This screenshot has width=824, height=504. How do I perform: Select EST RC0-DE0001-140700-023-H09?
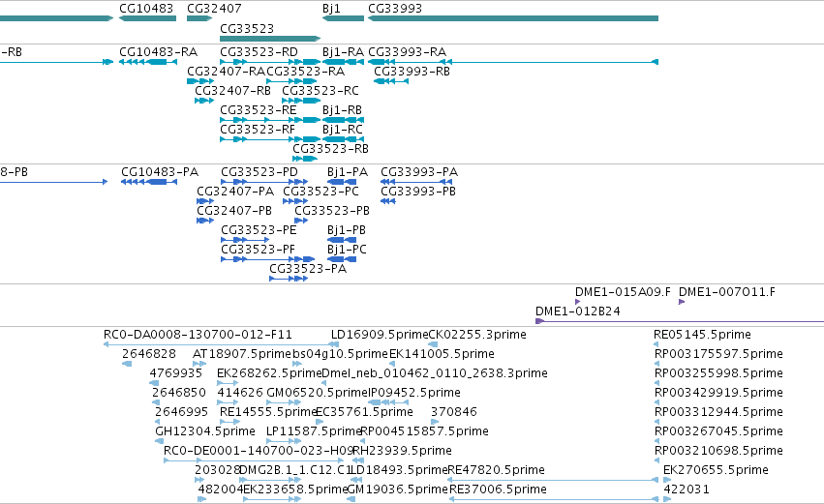pos(254,460)
